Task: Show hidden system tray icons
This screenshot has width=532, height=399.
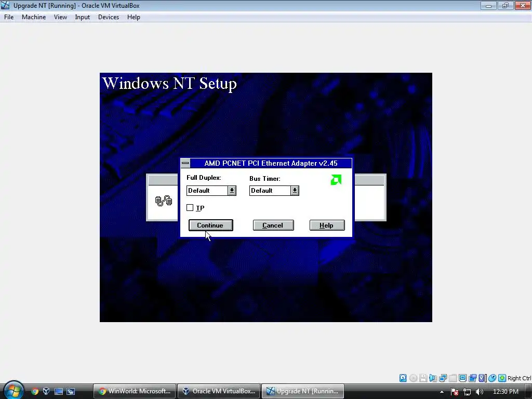Action: pyautogui.click(x=442, y=392)
